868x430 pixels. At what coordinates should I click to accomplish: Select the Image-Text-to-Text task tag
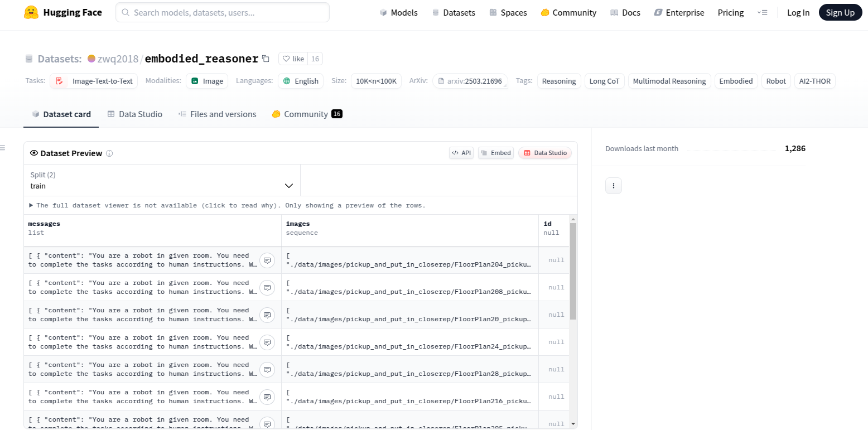coord(94,81)
